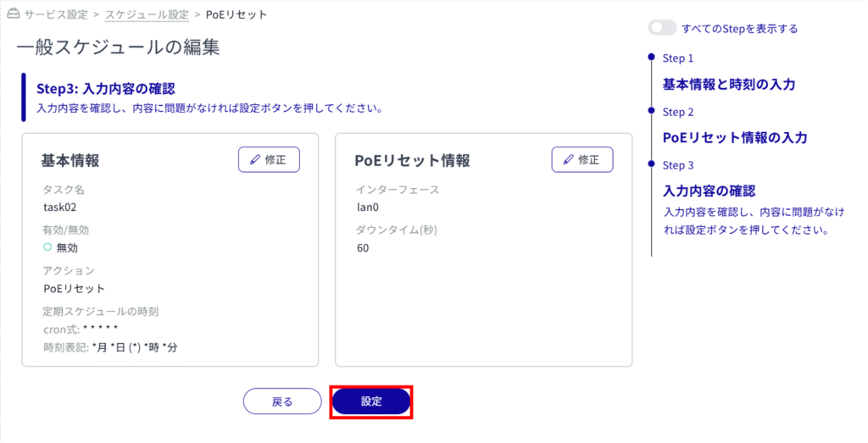Select the Step 3 timeline dot
The width and height of the screenshot is (868, 443).
click(651, 164)
